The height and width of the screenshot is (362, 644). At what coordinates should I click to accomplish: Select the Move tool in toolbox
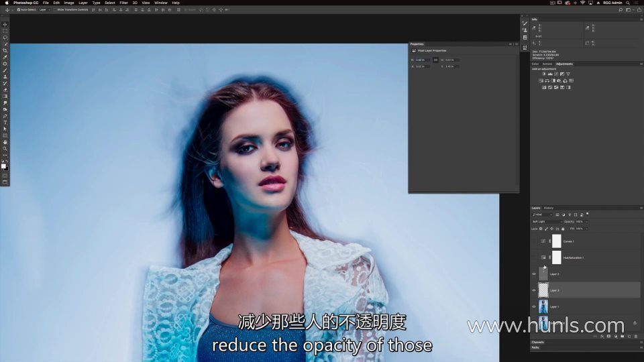pos(5,24)
